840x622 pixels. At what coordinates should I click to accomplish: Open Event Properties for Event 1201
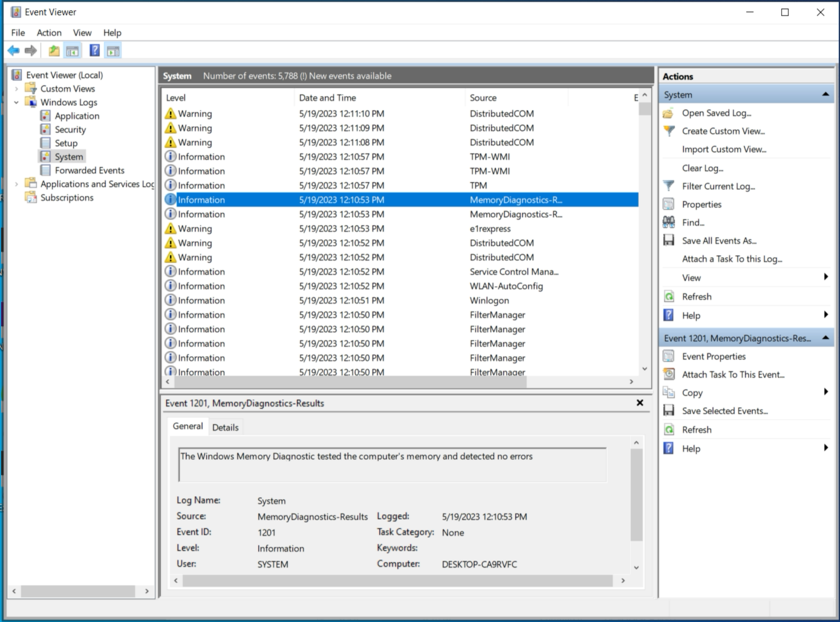(714, 356)
